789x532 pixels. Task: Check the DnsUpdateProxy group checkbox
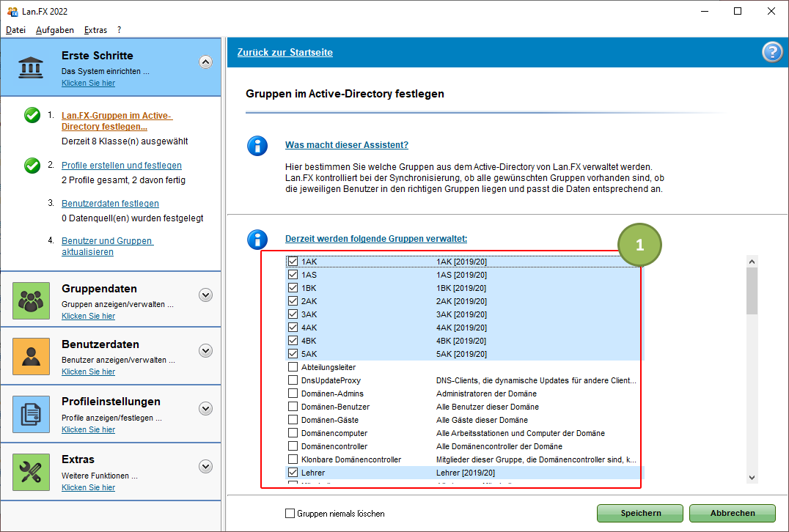point(293,380)
